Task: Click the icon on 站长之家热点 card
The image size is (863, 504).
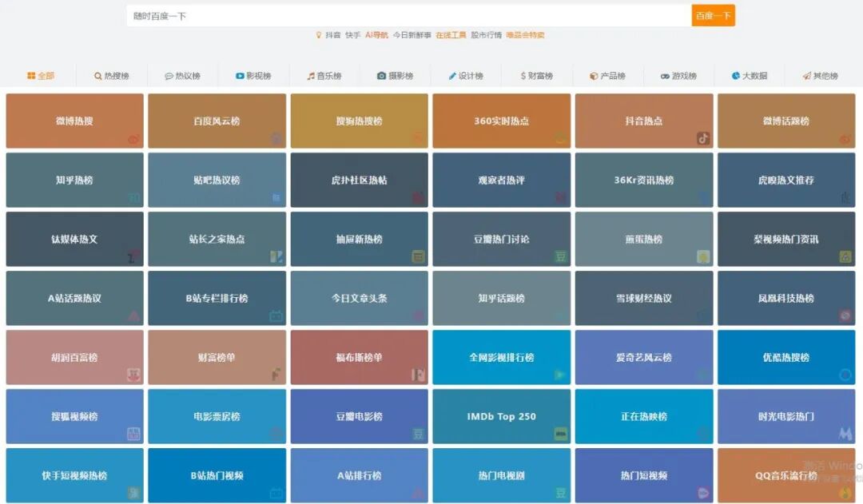Action: 276,256
